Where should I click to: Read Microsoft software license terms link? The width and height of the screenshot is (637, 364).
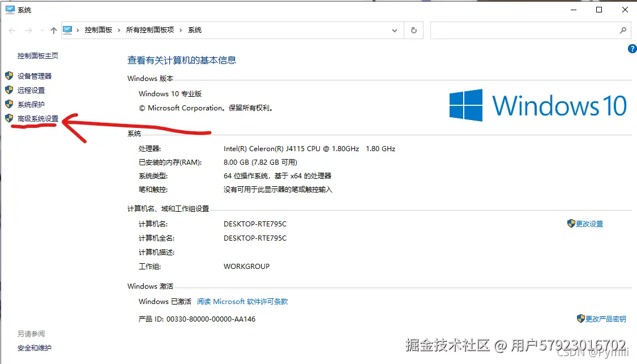tap(242, 301)
